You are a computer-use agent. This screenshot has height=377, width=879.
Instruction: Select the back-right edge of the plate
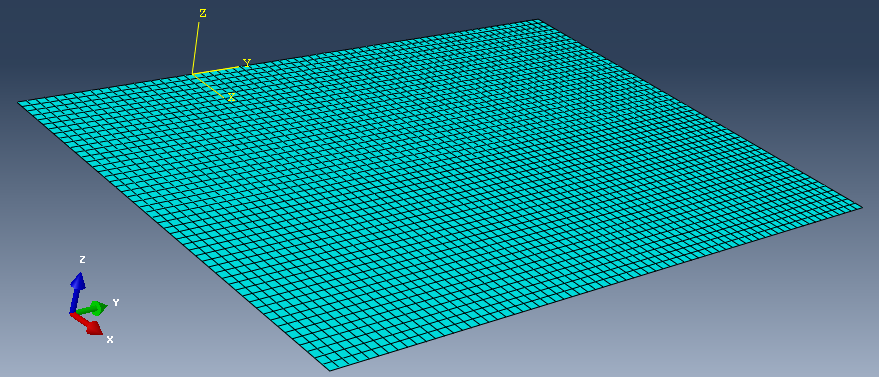click(699, 113)
